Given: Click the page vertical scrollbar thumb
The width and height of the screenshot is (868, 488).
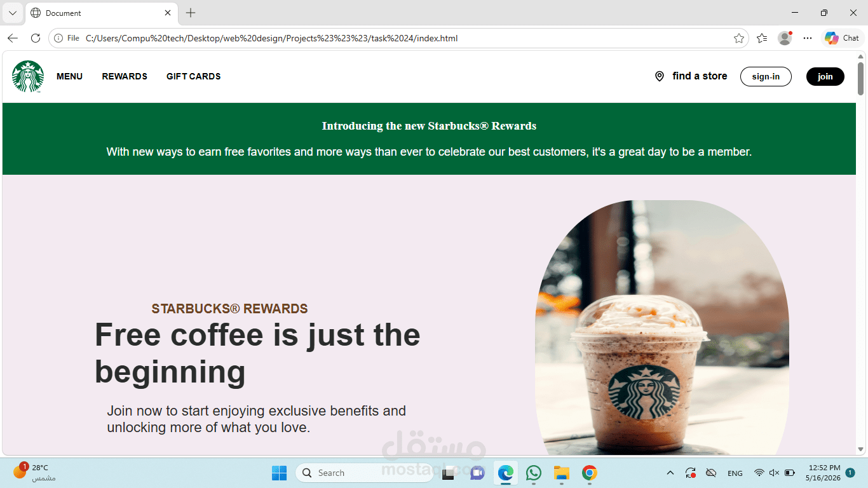Looking at the screenshot, I should (x=861, y=79).
